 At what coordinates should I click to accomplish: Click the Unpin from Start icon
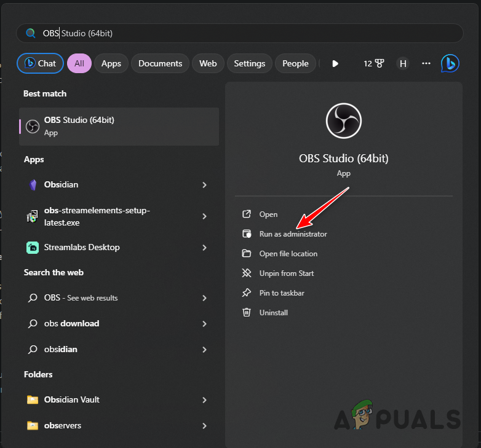click(x=247, y=273)
